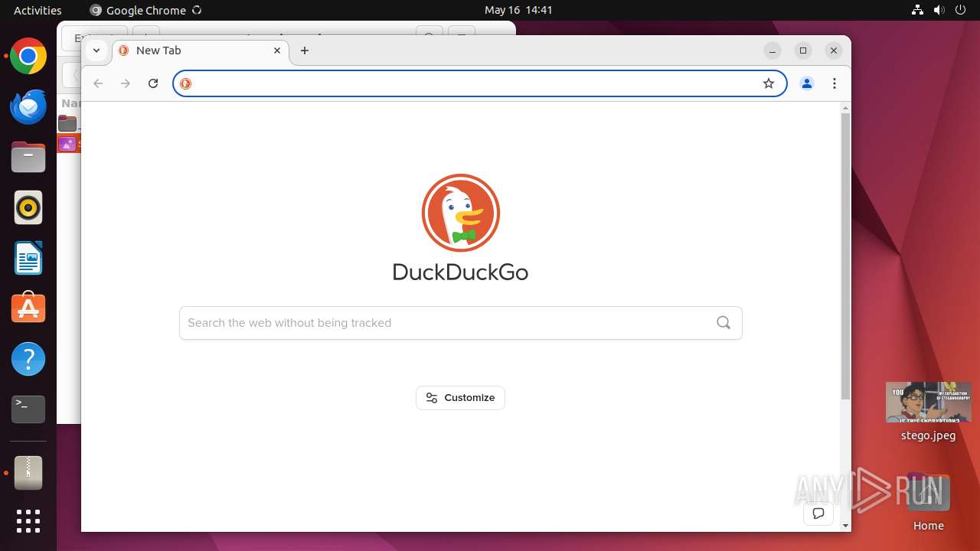The width and height of the screenshot is (980, 551).
Task: Select the New Tab tab
Action: 201,51
